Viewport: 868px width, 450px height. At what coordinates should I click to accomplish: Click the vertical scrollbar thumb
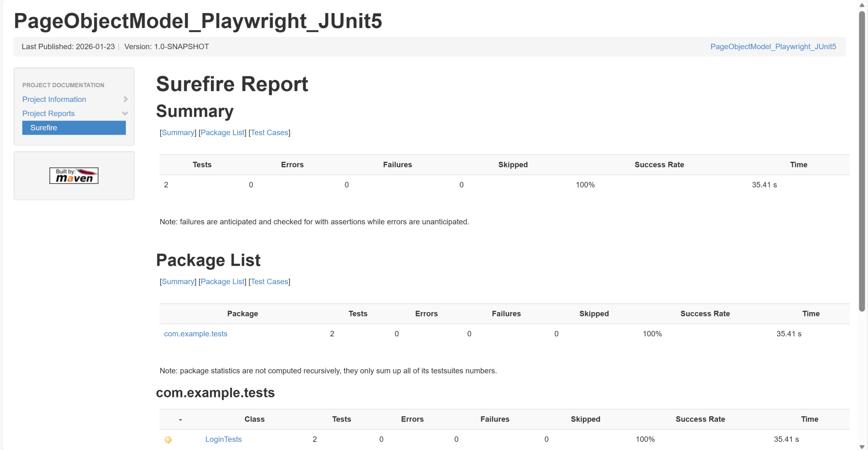[862, 161]
